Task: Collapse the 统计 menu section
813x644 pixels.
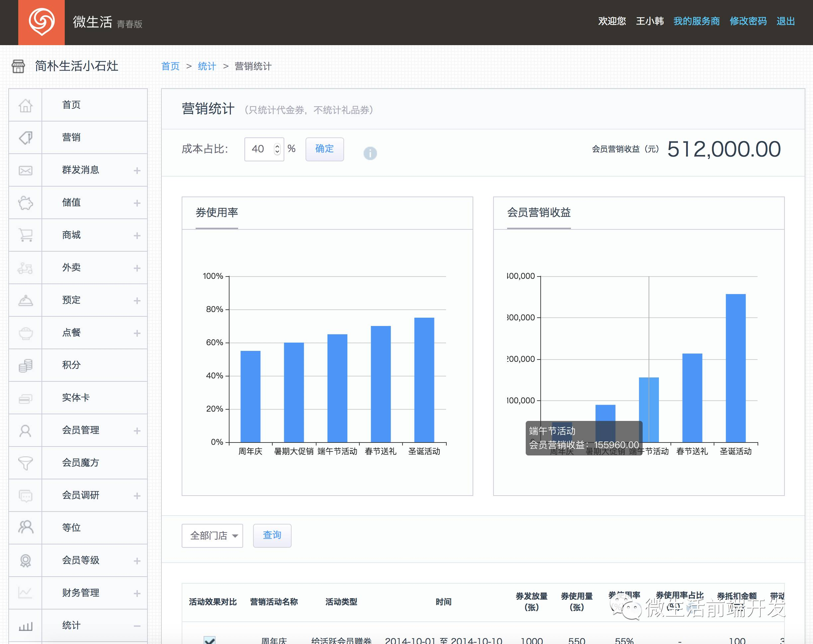Action: [x=137, y=626]
